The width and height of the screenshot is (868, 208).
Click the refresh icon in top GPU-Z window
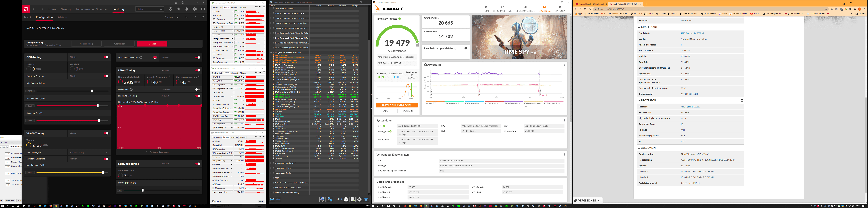tap(260, 7)
